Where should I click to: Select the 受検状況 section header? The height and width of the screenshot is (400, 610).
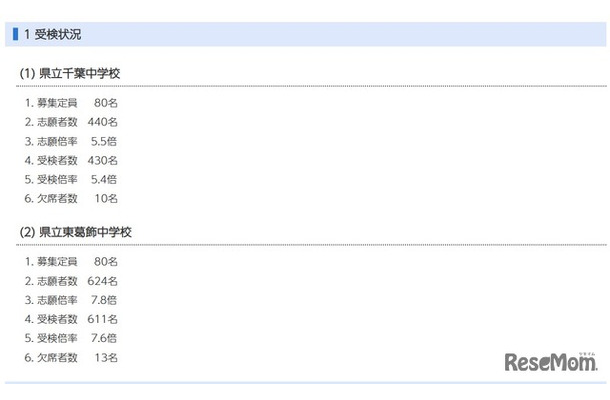click(59, 34)
